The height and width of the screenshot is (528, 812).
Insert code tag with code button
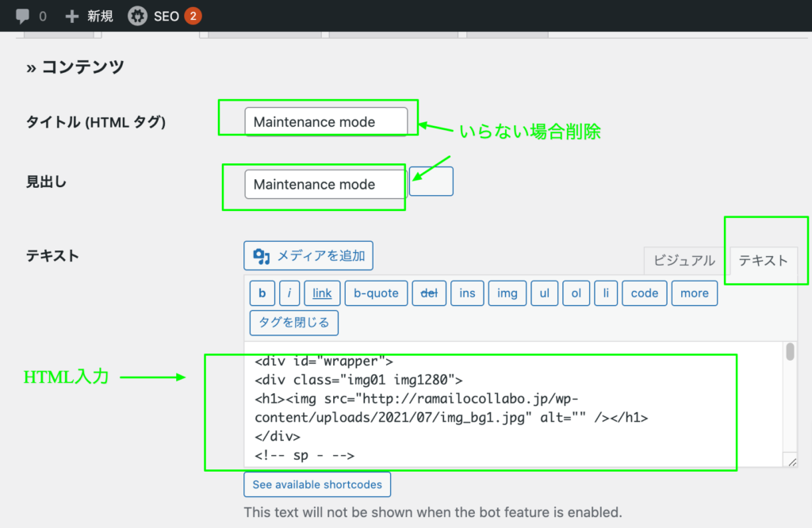(644, 293)
